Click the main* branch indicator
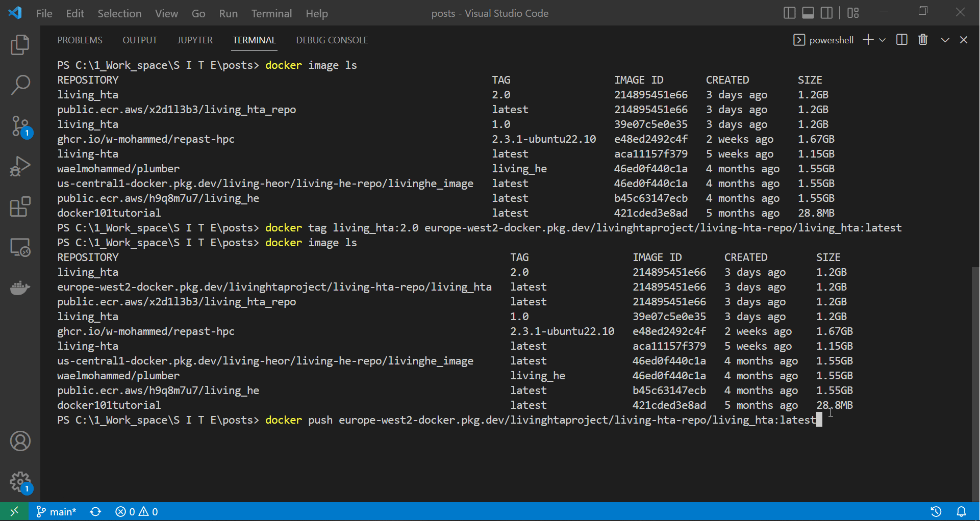Viewport: 980px width, 521px height. click(56, 511)
